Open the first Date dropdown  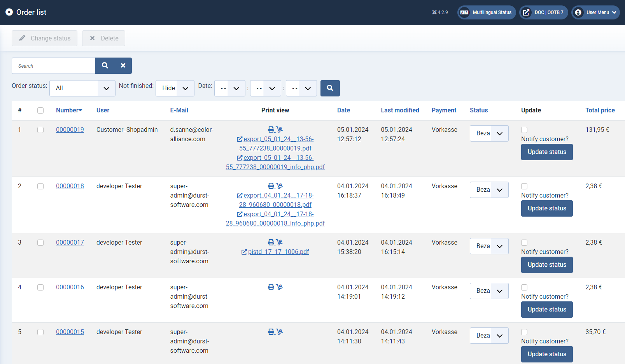[230, 88]
